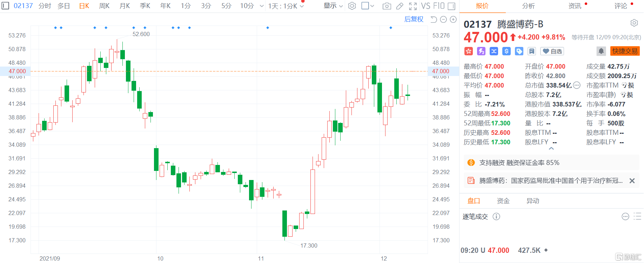Click the chart layout square icon

click(365, 6)
